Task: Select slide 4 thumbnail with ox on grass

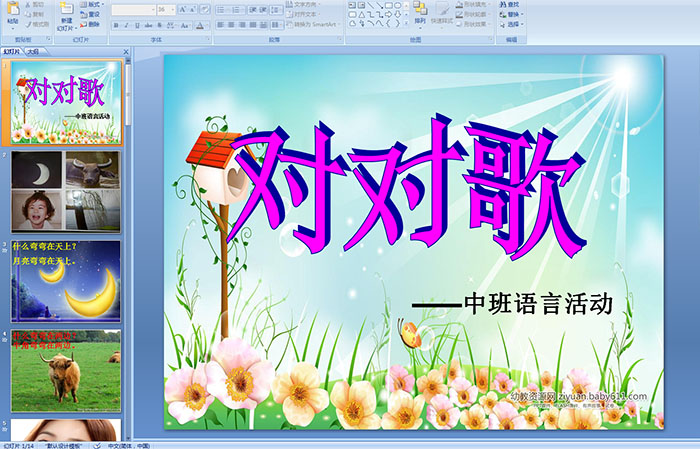Action: coord(66,370)
